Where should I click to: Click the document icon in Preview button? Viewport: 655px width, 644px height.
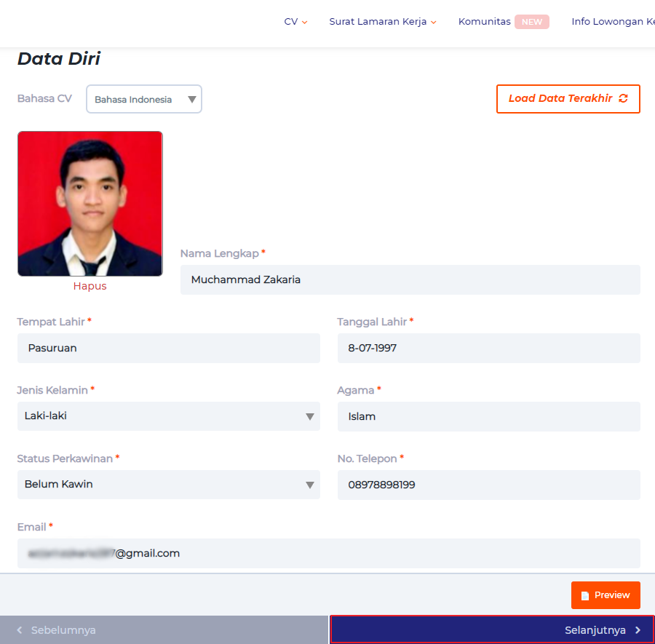tap(584, 595)
